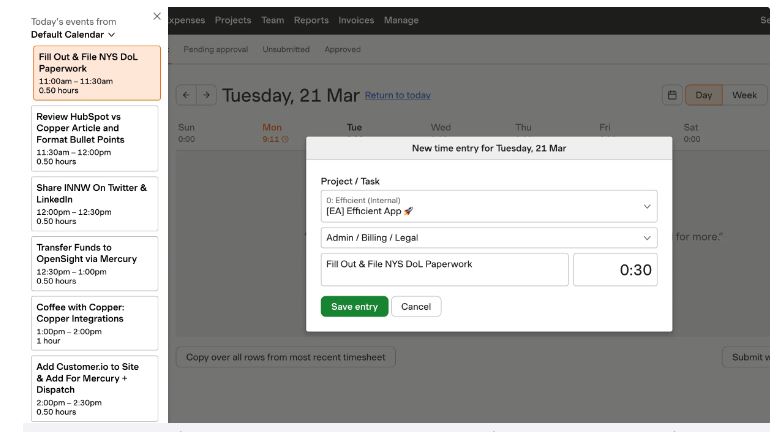
Task: Open the Reports menu
Action: tap(311, 20)
